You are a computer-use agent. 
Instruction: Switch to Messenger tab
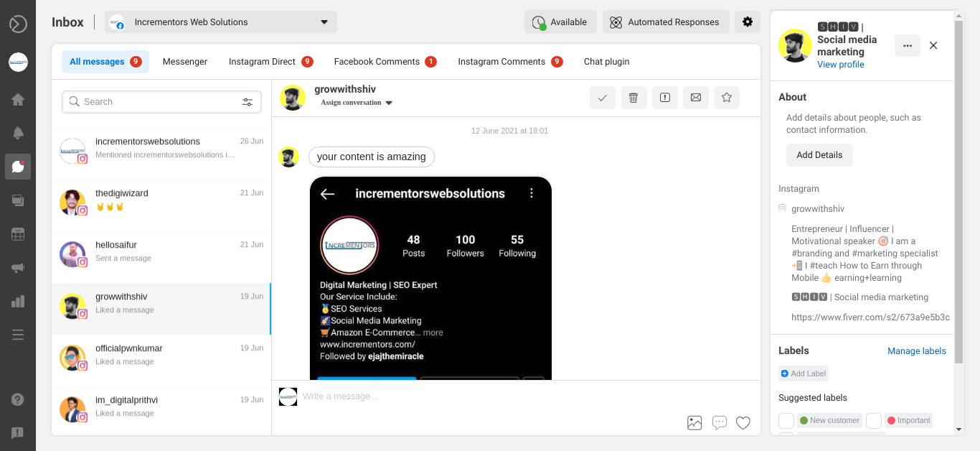tap(185, 62)
